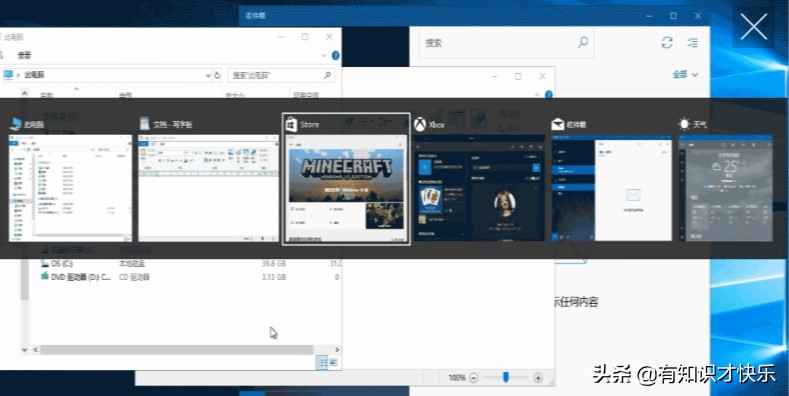Click the 此电脑 address bar path
This screenshot has height=396, width=789.
click(x=34, y=75)
